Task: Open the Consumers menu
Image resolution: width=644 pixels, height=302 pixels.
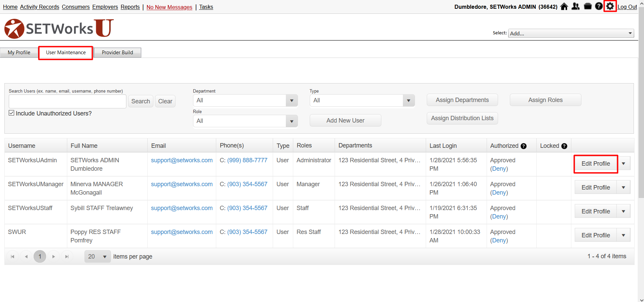Action: click(76, 7)
